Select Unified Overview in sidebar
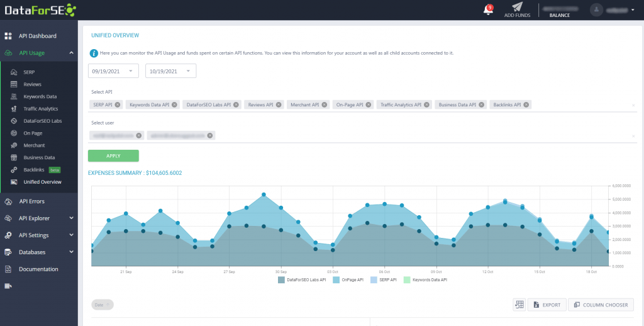 point(42,182)
